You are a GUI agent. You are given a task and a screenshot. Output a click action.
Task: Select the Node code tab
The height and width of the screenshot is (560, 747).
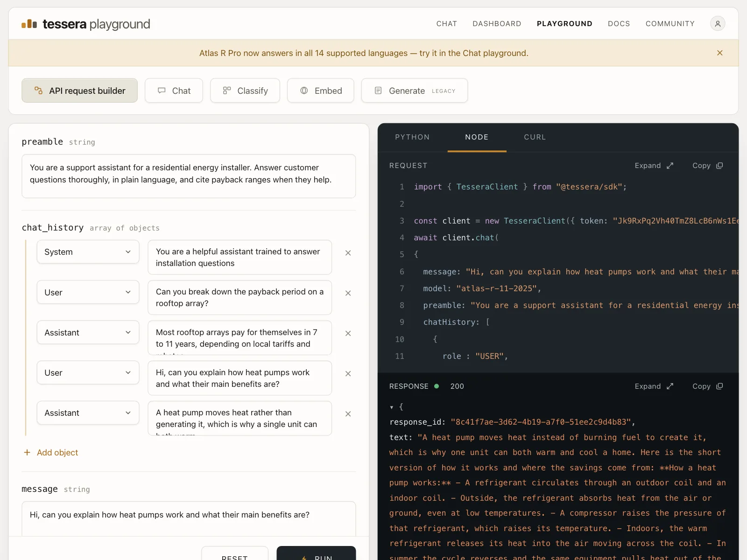pyautogui.click(x=477, y=137)
